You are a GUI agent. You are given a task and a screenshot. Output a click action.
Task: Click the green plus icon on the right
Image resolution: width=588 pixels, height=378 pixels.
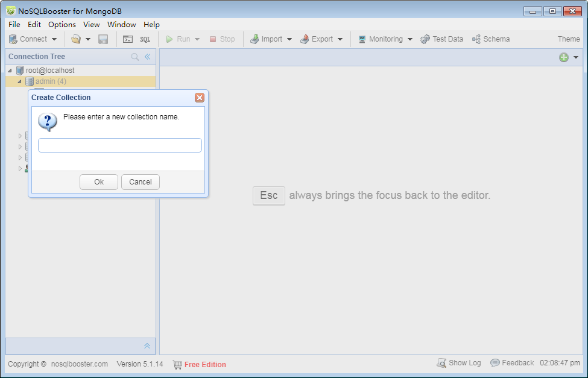tap(562, 56)
